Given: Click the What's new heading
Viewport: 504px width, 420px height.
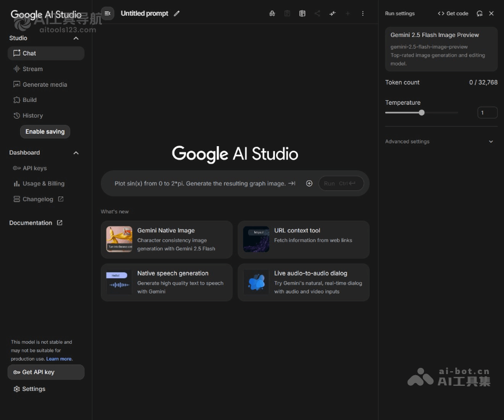Looking at the screenshot, I should tap(115, 212).
